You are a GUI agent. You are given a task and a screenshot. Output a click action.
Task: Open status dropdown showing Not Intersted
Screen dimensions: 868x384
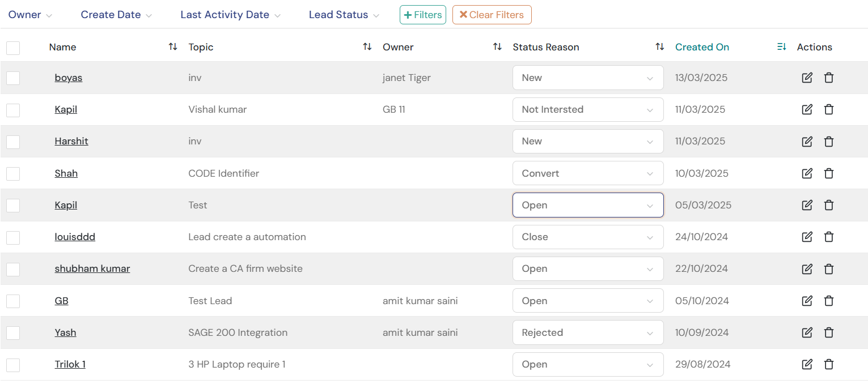point(587,110)
